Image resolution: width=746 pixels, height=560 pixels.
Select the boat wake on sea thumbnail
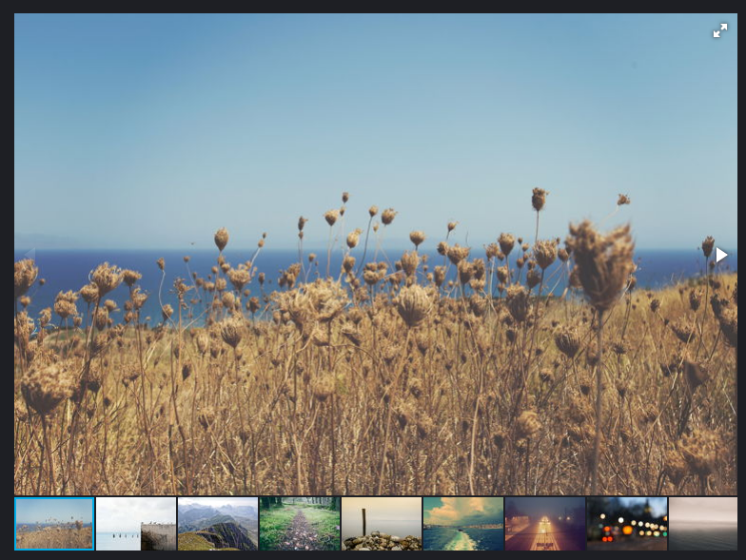click(x=463, y=523)
